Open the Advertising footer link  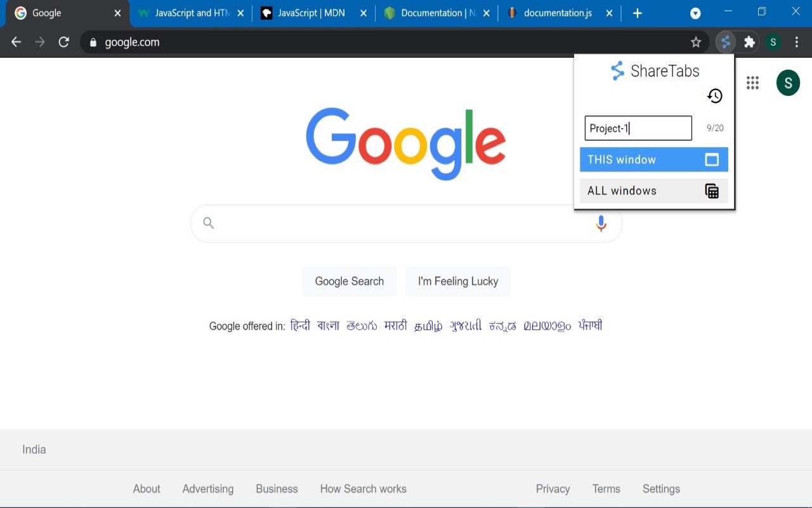(x=208, y=489)
